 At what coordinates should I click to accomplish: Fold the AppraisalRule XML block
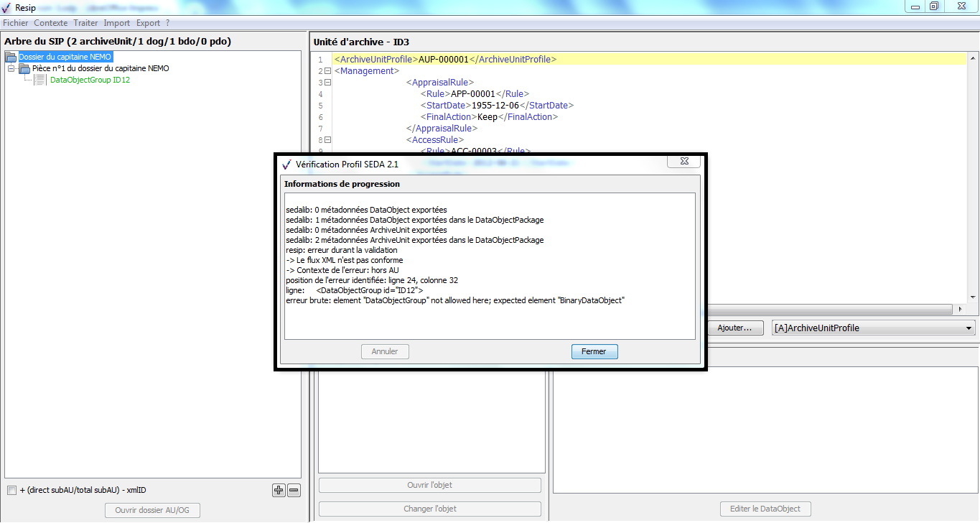click(x=327, y=83)
